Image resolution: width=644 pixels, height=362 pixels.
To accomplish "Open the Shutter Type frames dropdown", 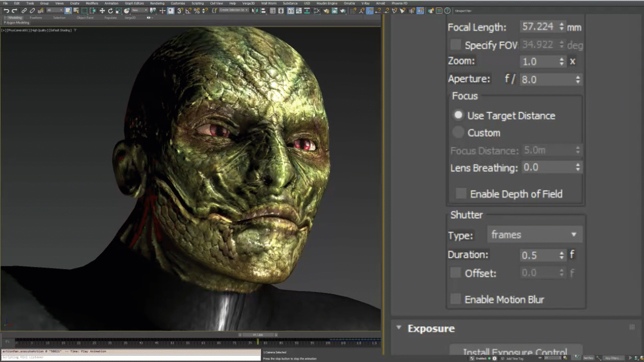I will tap(534, 235).
